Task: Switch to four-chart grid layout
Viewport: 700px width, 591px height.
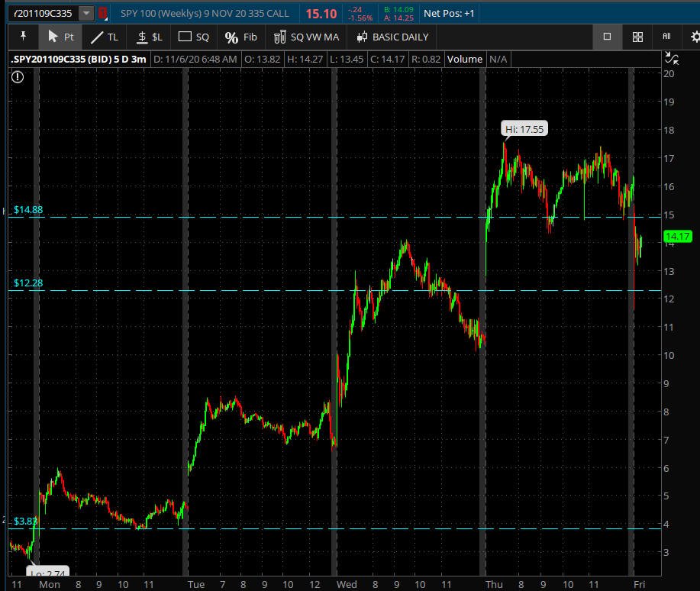Action: pos(637,37)
